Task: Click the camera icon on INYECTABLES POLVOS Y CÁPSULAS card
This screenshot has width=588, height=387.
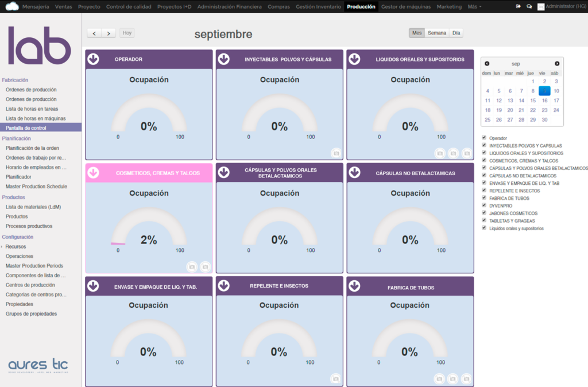Action: click(336, 153)
